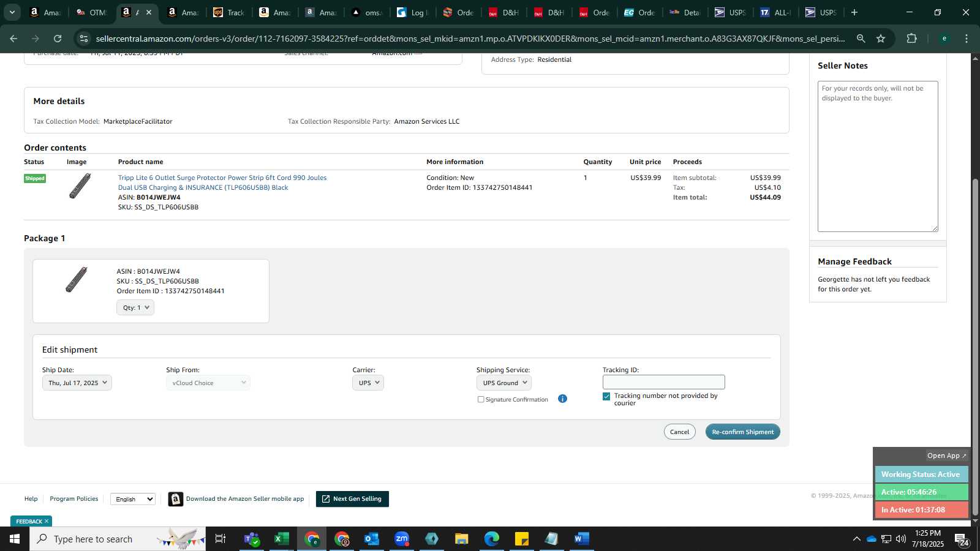Open Sticky Notes from the taskbar
This screenshot has width=980, height=551.
[521, 539]
